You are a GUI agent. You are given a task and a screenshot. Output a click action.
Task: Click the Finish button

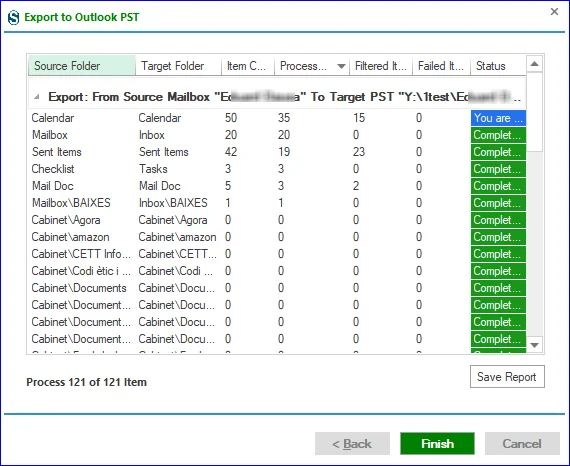click(437, 443)
